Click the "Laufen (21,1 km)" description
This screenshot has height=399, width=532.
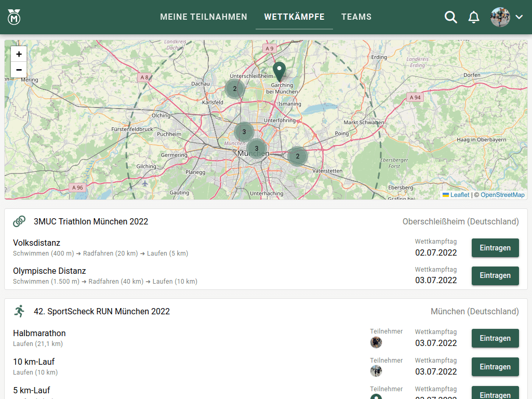tap(38, 344)
